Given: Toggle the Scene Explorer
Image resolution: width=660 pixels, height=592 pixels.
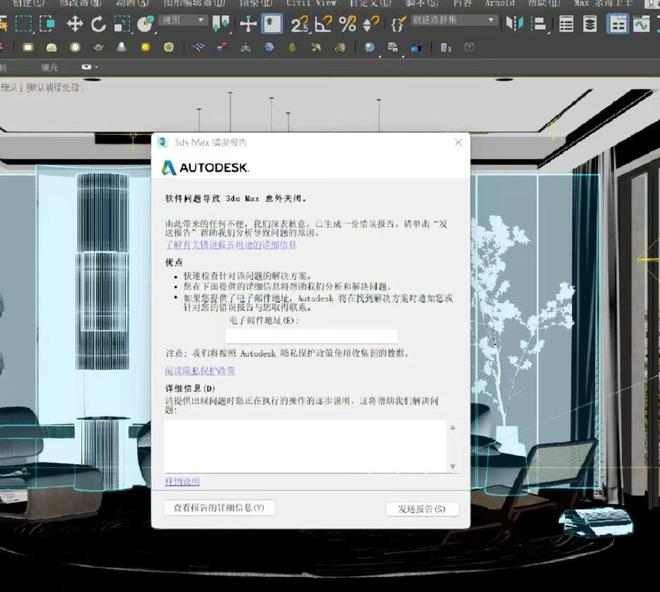Looking at the screenshot, I should pos(566,24).
